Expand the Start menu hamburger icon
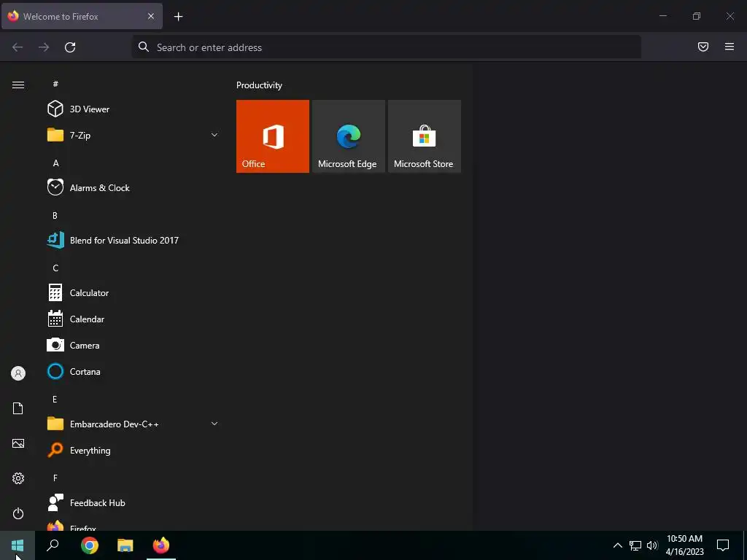Image resolution: width=747 pixels, height=560 pixels. tap(18, 85)
